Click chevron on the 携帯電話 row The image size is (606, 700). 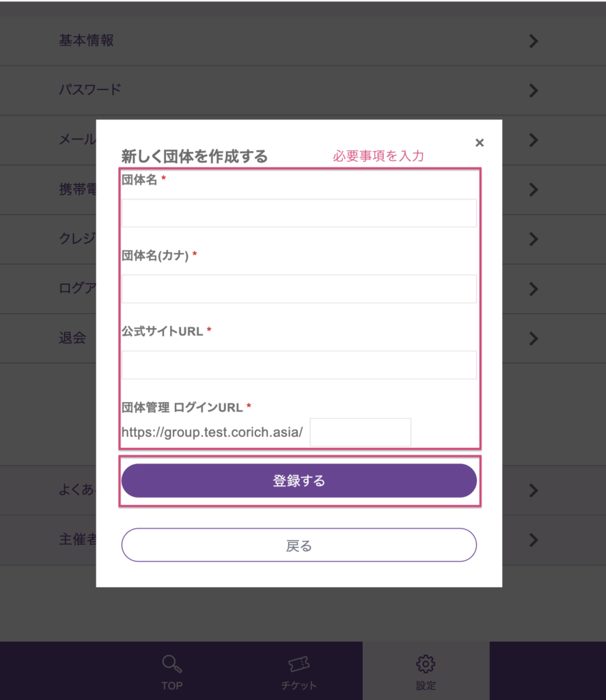[x=534, y=190]
